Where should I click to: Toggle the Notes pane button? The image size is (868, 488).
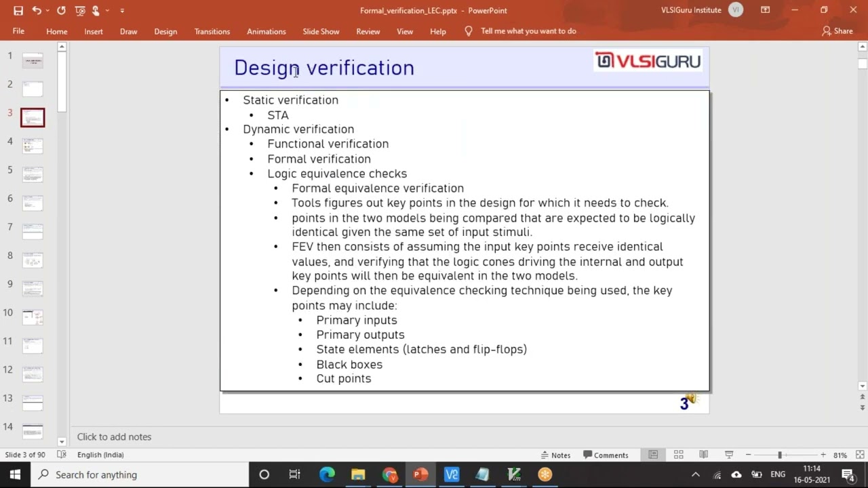(555, 455)
